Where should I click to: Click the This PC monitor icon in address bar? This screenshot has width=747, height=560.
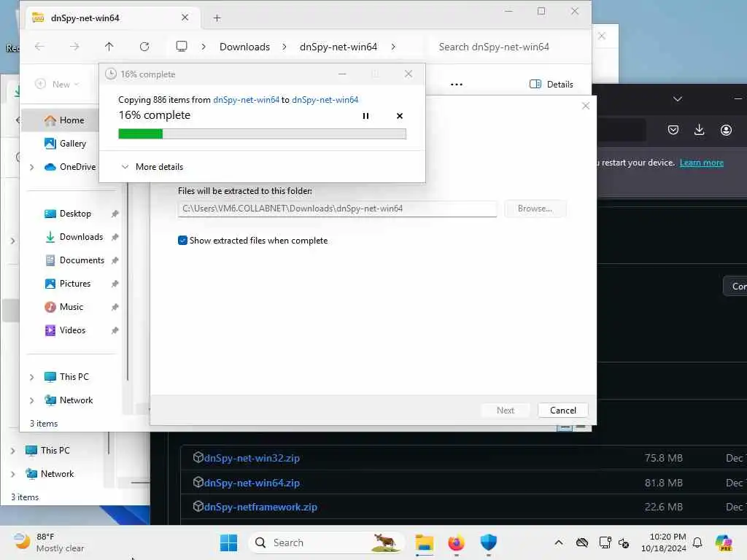coord(182,46)
